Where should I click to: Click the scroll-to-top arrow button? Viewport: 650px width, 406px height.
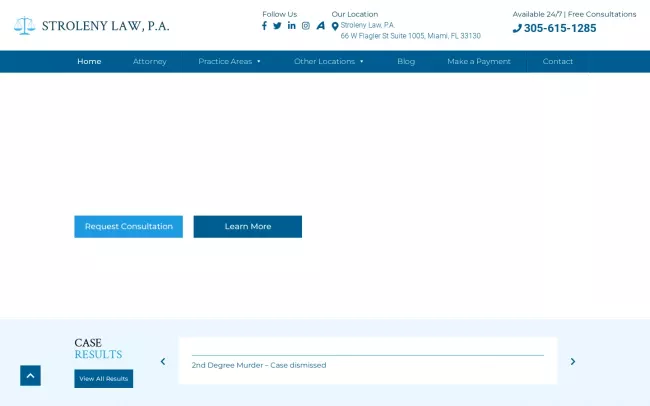(x=30, y=376)
